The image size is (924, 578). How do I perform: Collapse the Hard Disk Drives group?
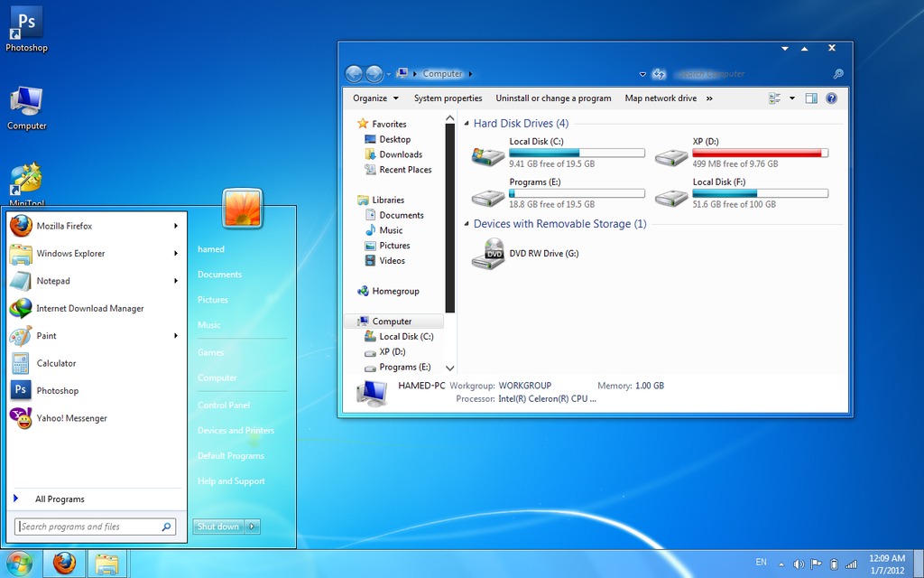click(467, 124)
